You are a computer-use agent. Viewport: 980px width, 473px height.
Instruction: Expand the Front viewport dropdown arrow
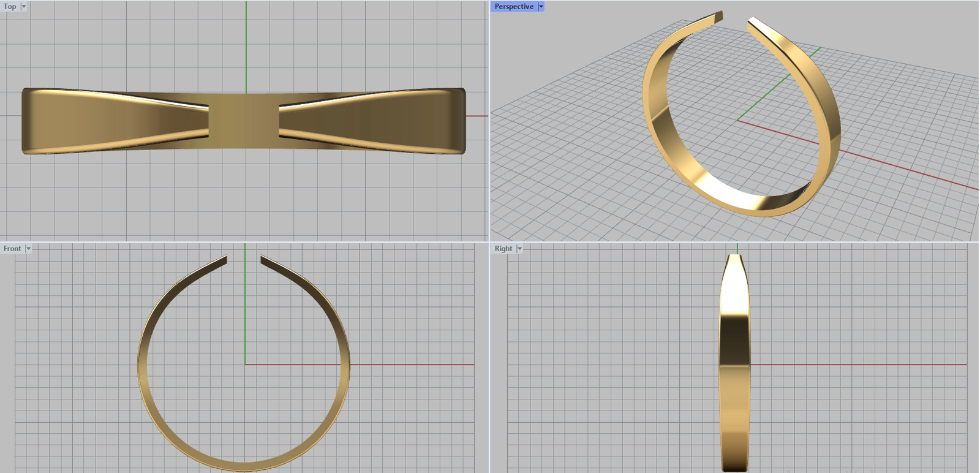[28, 249]
